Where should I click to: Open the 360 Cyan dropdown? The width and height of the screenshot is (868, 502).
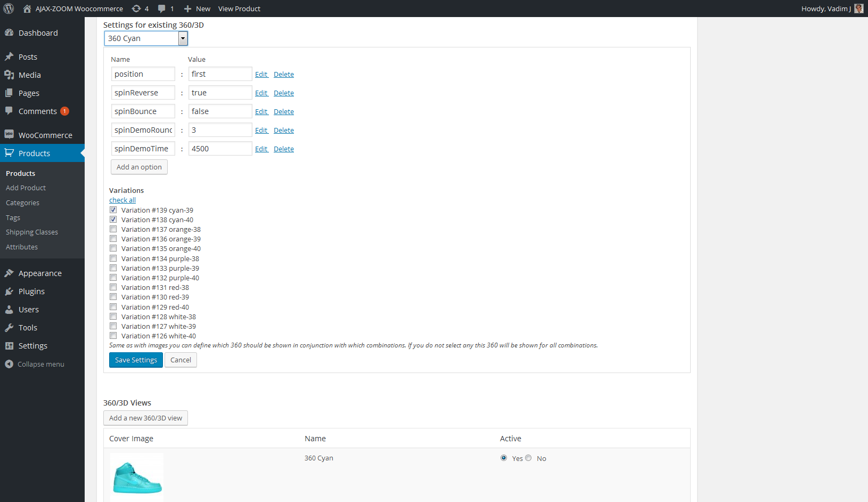146,38
